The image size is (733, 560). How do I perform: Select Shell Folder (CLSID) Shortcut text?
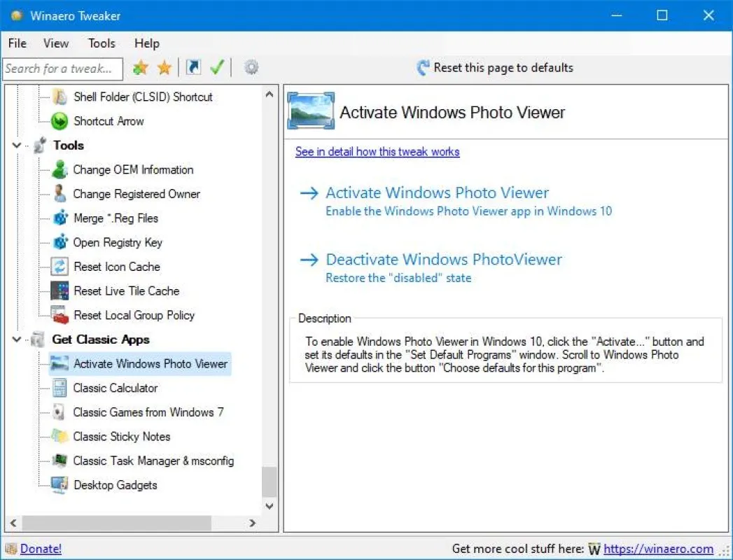(143, 97)
